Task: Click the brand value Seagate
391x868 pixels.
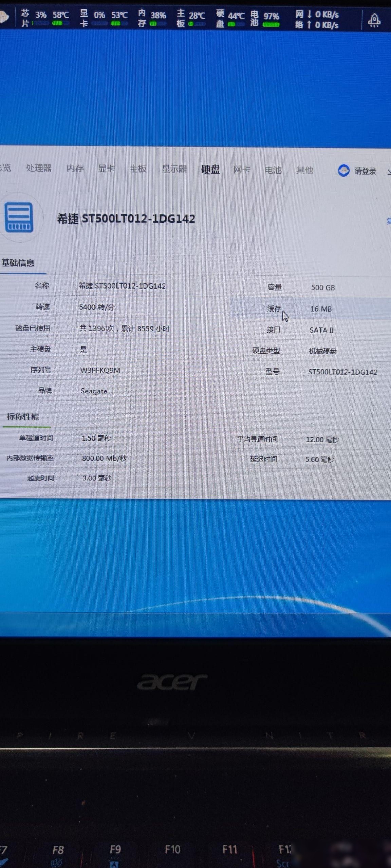Action: tap(94, 391)
